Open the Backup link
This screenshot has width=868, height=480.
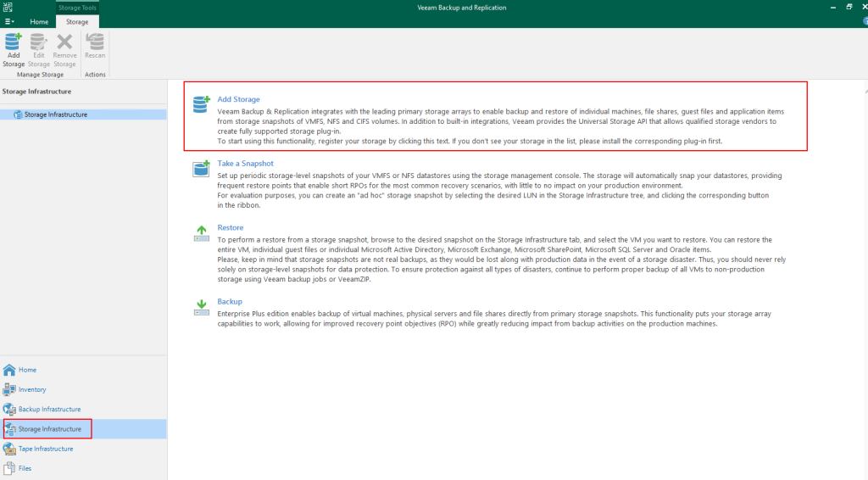[x=230, y=302]
